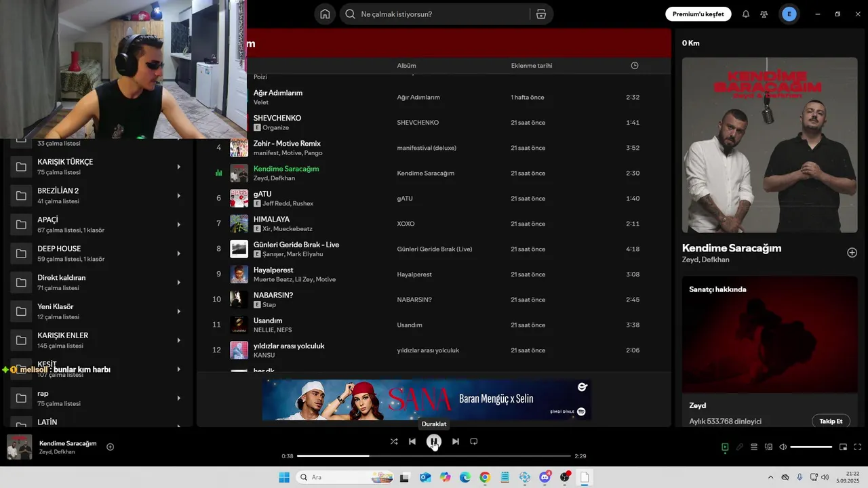Select the HIMALAYA track

pyautogui.click(x=434, y=224)
